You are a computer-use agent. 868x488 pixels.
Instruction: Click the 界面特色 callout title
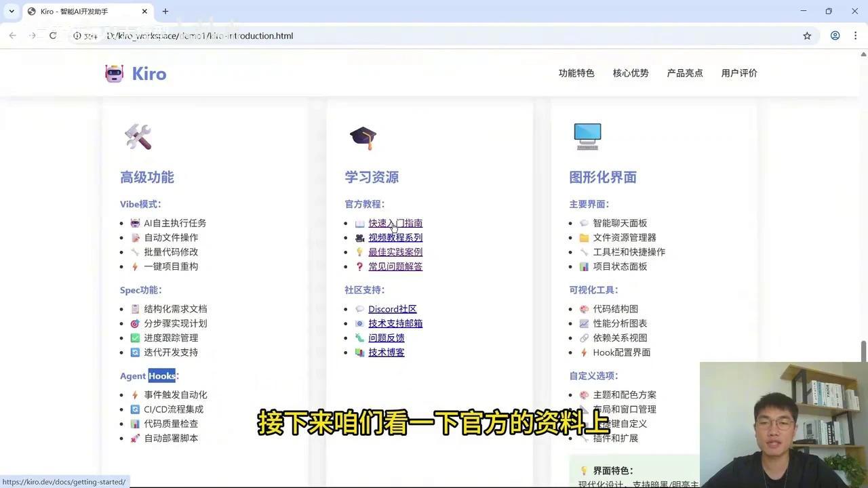[613, 470]
